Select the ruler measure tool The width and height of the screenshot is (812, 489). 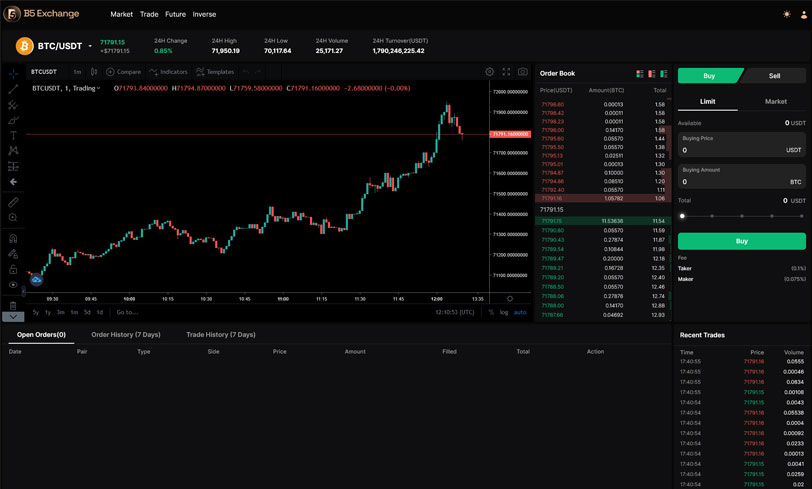coord(13,202)
